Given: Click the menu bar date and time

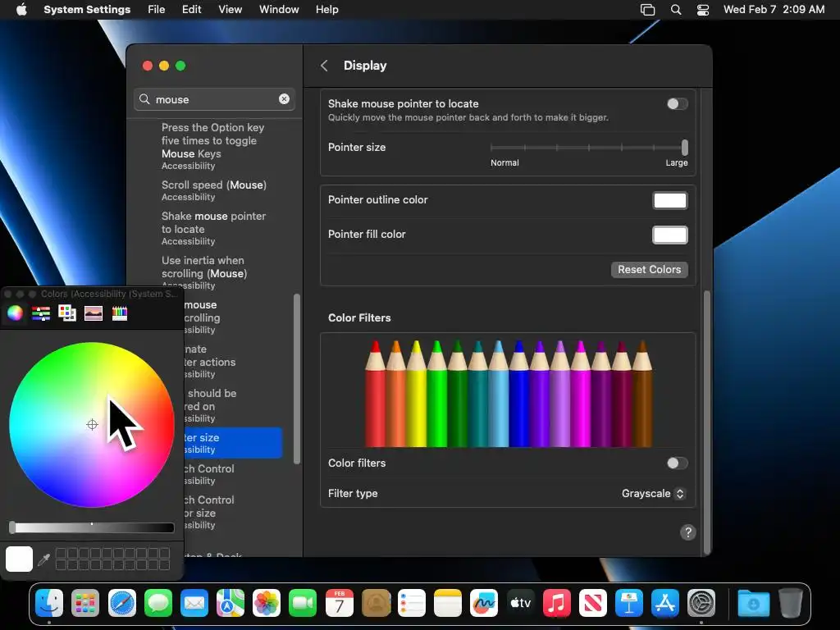Looking at the screenshot, I should pos(774,10).
